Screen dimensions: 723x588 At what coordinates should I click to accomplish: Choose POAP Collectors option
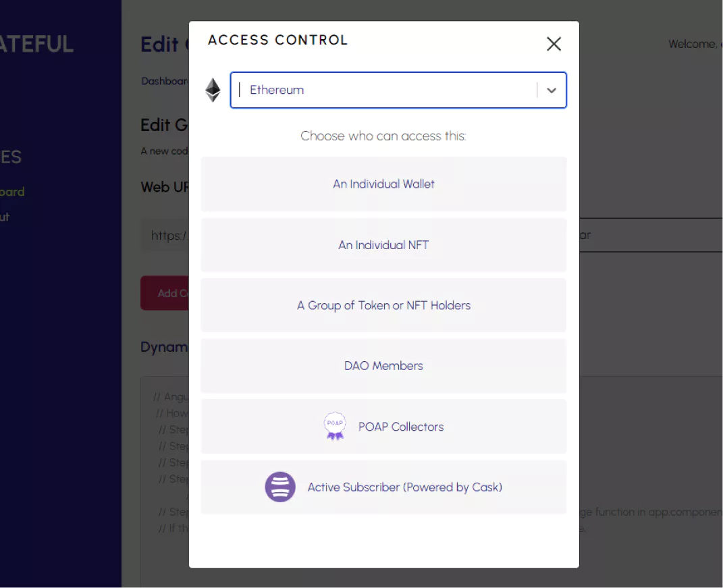[x=383, y=427]
